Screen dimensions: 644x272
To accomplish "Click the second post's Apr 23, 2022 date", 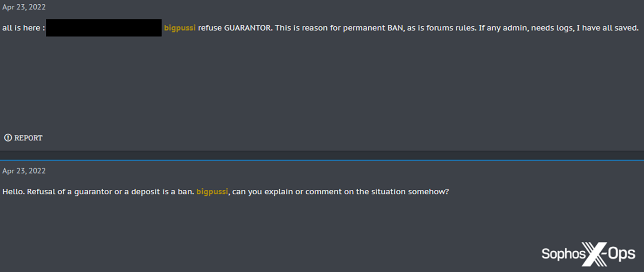I will pyautogui.click(x=24, y=171).
